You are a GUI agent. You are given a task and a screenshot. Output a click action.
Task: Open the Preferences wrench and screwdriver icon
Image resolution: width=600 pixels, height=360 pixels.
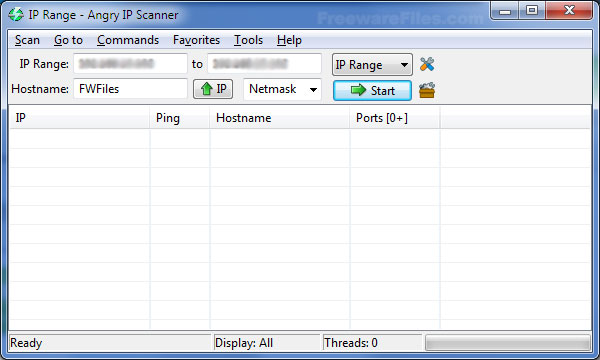tap(427, 64)
